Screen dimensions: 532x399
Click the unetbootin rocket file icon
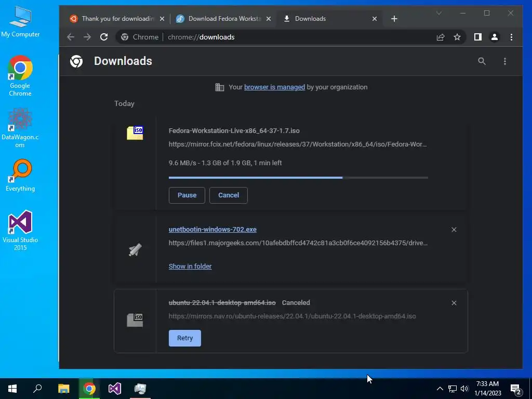pos(135,250)
